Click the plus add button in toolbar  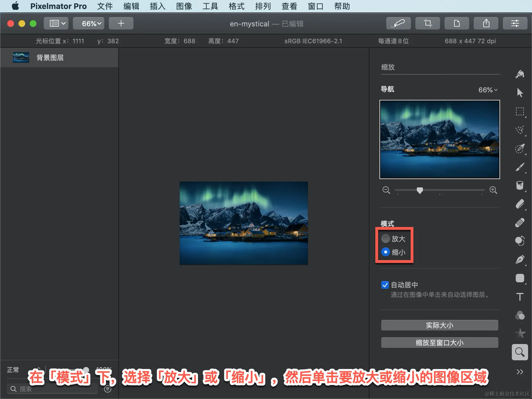121,23
